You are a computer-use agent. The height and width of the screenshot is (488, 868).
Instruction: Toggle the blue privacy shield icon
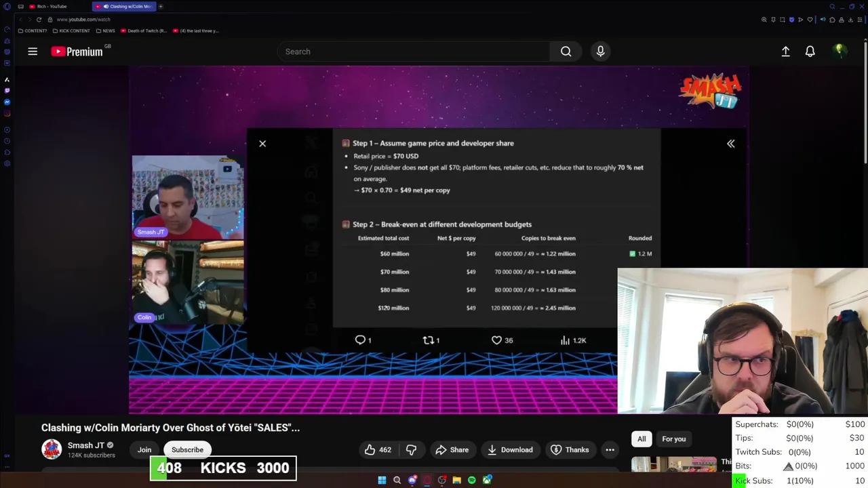coord(791,20)
